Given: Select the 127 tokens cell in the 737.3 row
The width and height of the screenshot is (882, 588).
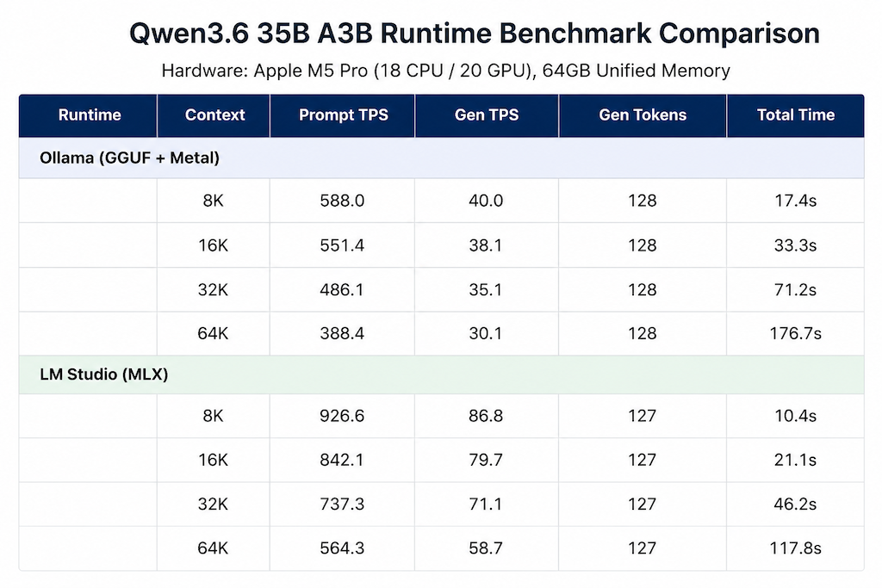Looking at the screenshot, I should click(x=643, y=504).
